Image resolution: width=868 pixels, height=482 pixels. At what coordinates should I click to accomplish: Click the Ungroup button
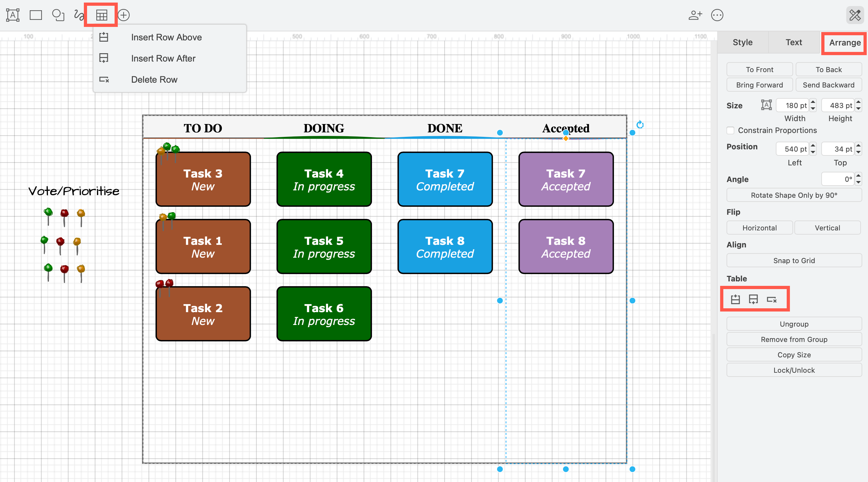pos(794,324)
